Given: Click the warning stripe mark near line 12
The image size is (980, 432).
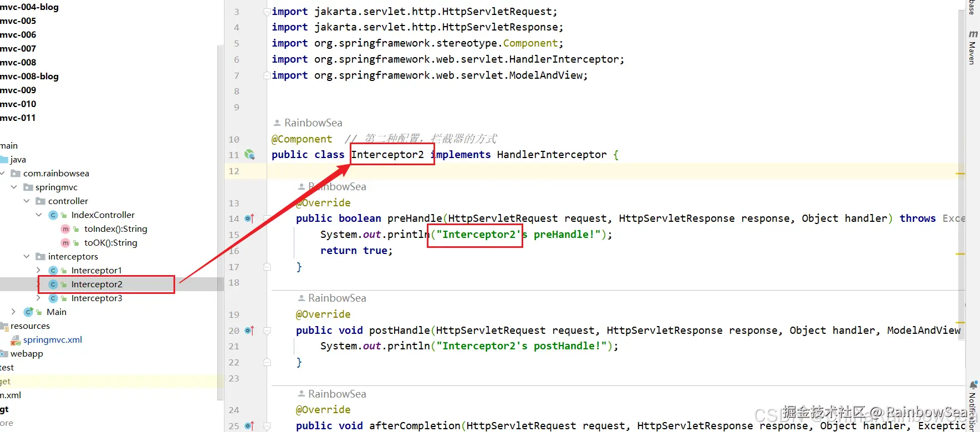Looking at the screenshot, I should click(960, 174).
